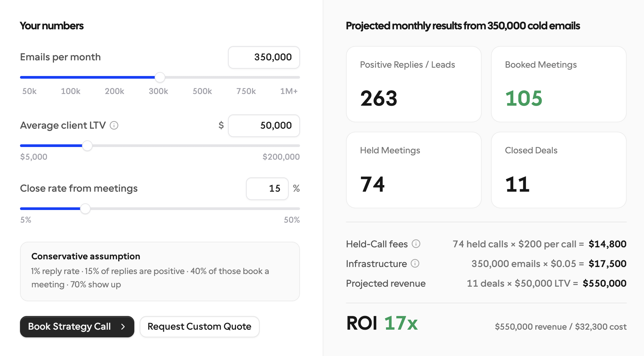
Task: Click the $550,000 projected revenue total
Action: pyautogui.click(x=604, y=283)
